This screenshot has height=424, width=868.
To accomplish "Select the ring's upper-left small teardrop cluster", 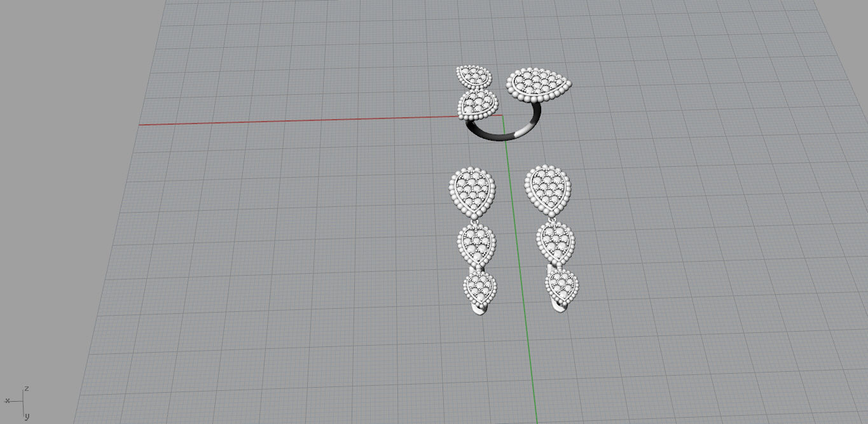I will coord(474,77).
